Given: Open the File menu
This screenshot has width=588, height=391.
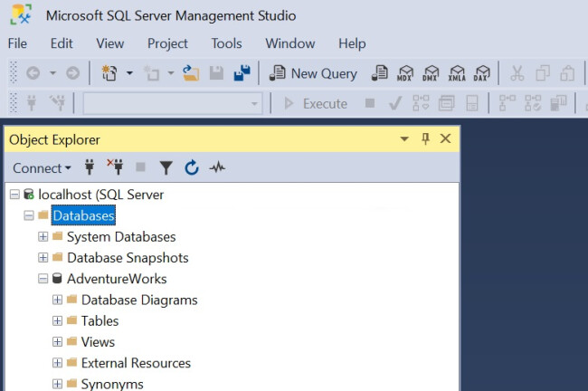Looking at the screenshot, I should click(17, 43).
